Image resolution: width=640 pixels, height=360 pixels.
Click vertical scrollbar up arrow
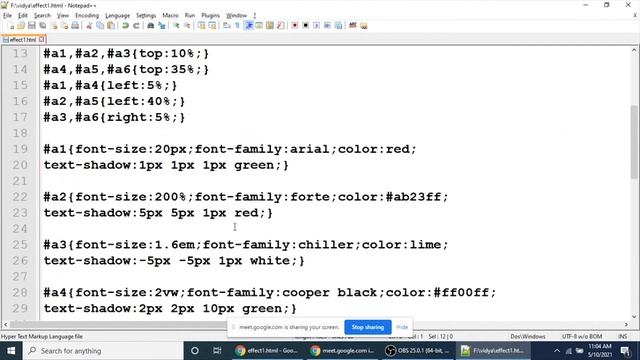pos(634,50)
